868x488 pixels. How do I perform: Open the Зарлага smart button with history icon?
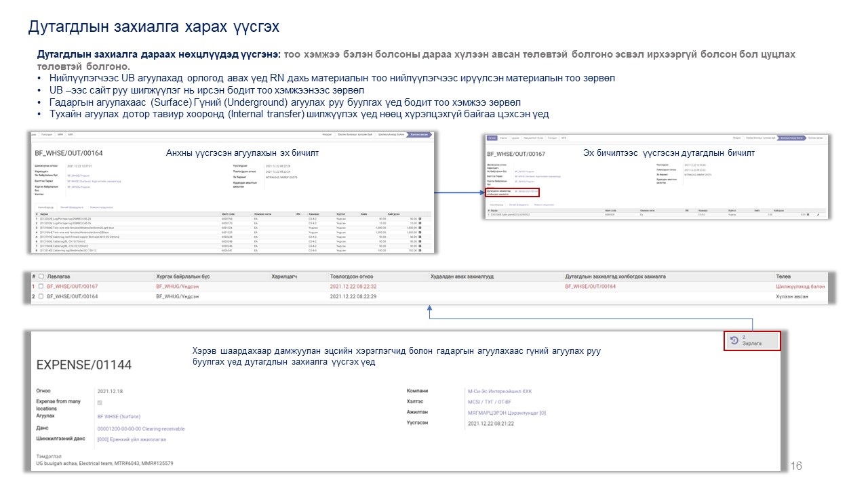[x=752, y=340]
